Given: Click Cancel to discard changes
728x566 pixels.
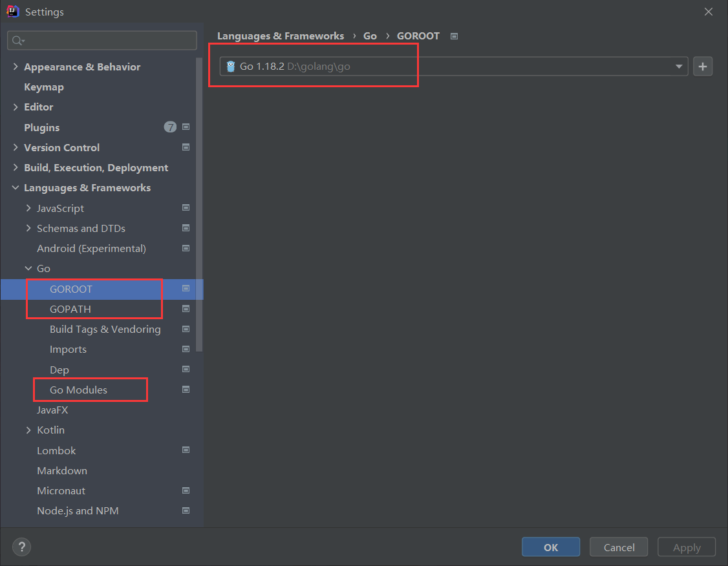Looking at the screenshot, I should tap(619, 547).
